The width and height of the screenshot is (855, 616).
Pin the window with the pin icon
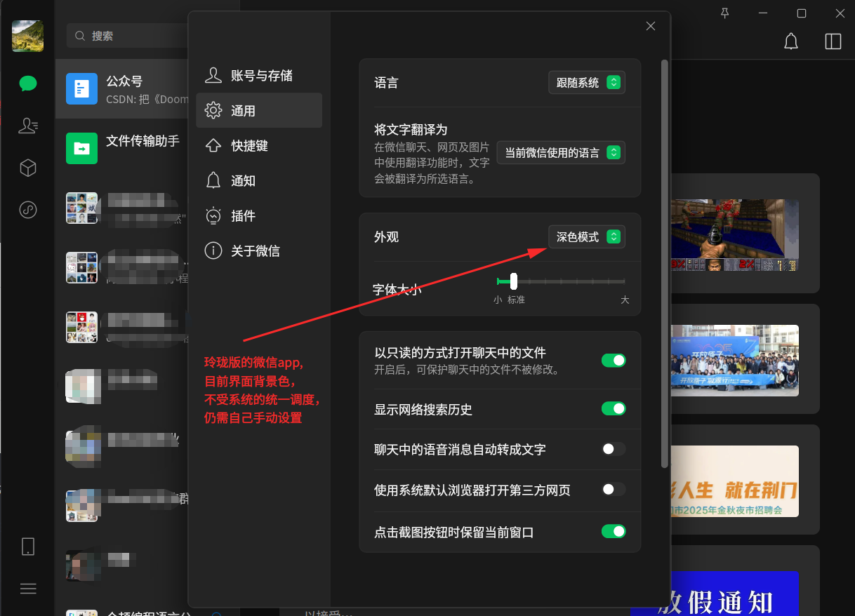coord(725,13)
